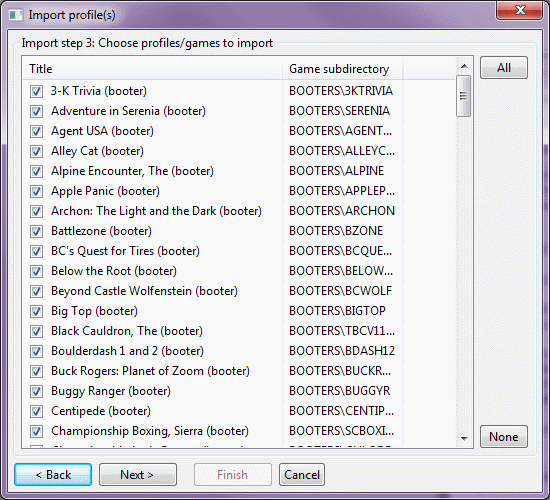
Task: Toggle the Championship Boxing, Sierra checkbox
Action: pyautogui.click(x=36, y=431)
